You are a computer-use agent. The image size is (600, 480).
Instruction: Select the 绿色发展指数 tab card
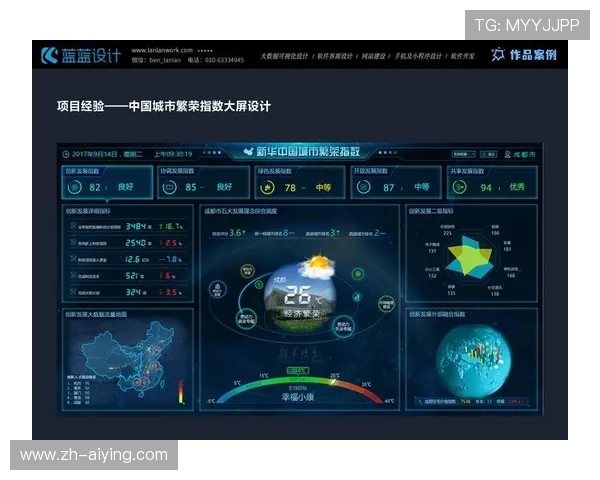click(300, 182)
